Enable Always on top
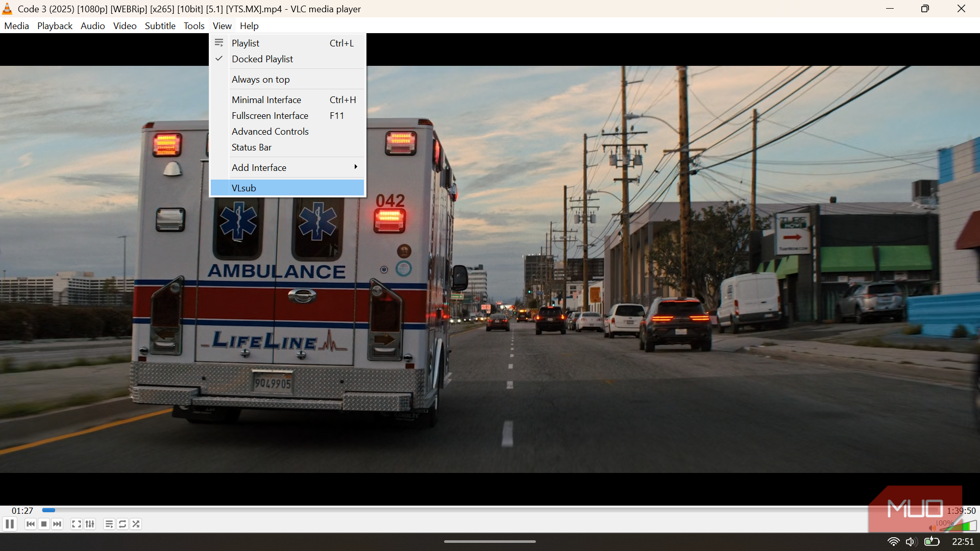The height and width of the screenshot is (551, 980). coord(287,80)
